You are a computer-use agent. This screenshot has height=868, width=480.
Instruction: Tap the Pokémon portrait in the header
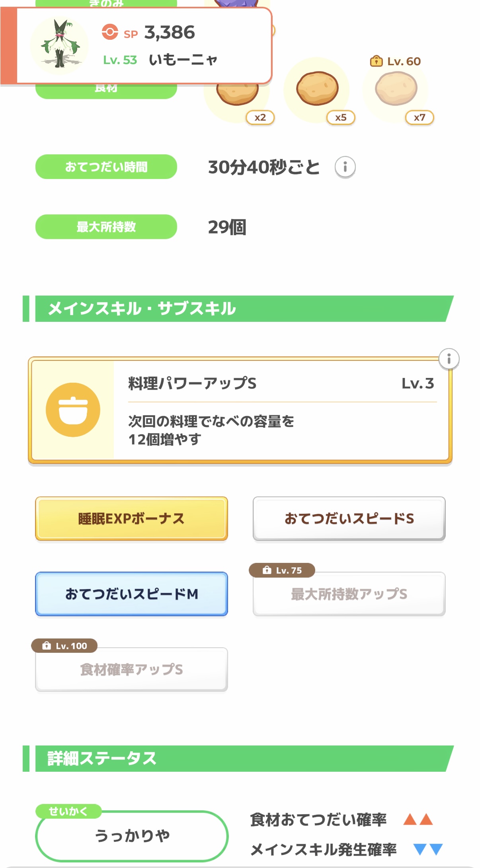pyautogui.click(x=59, y=45)
